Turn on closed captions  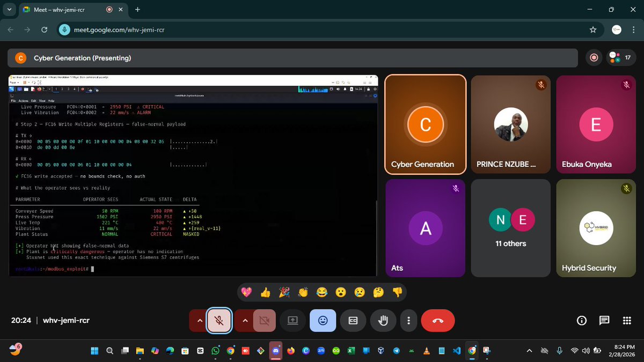(353, 321)
